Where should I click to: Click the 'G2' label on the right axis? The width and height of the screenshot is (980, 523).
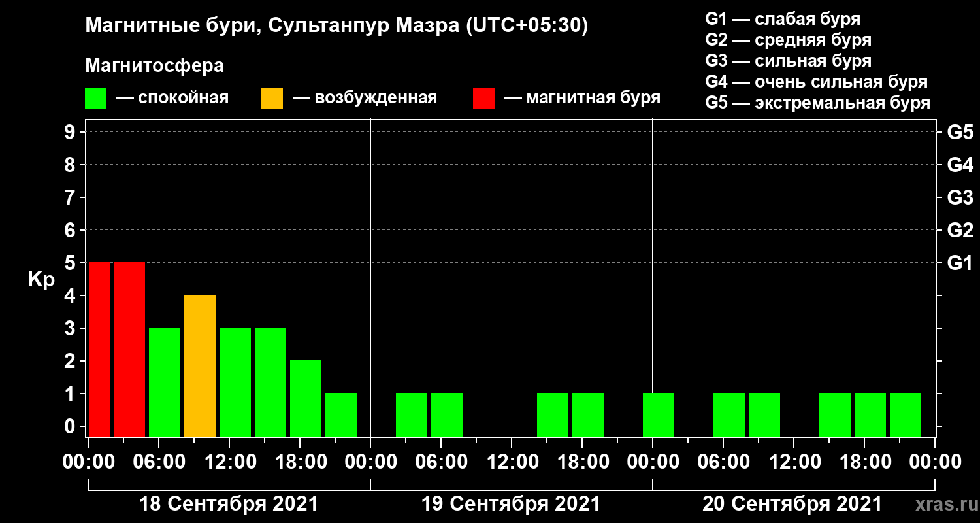tap(960, 230)
